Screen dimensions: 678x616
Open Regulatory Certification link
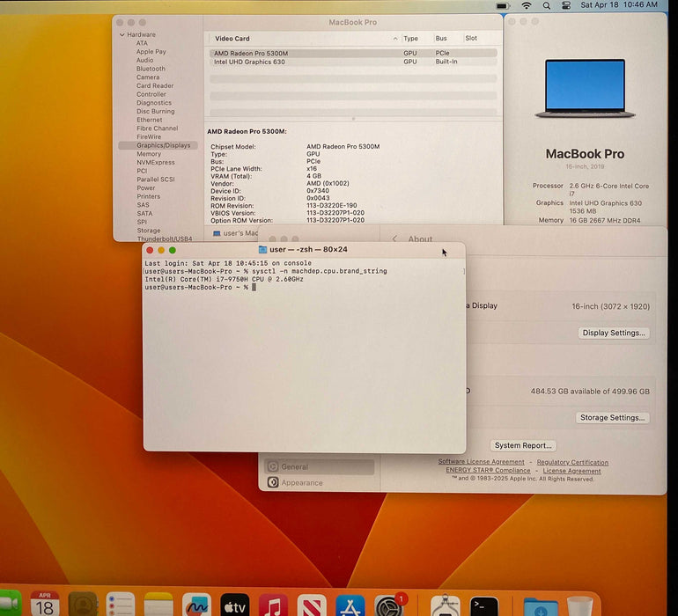tap(572, 462)
